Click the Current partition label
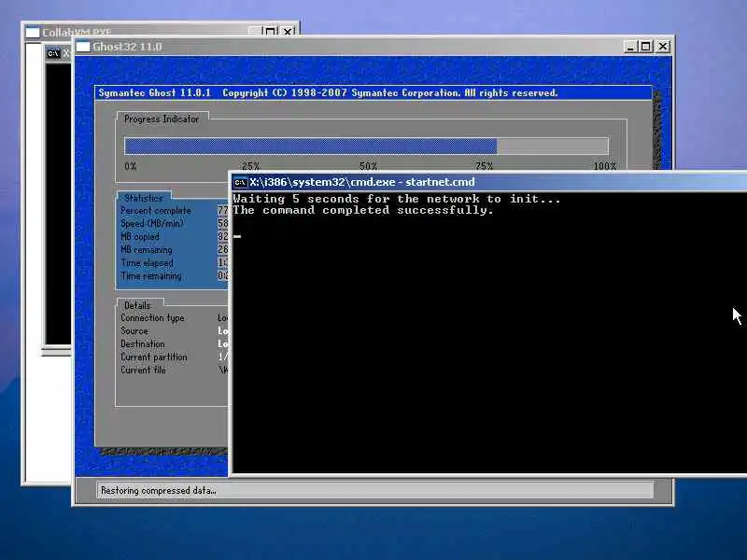 pos(154,357)
